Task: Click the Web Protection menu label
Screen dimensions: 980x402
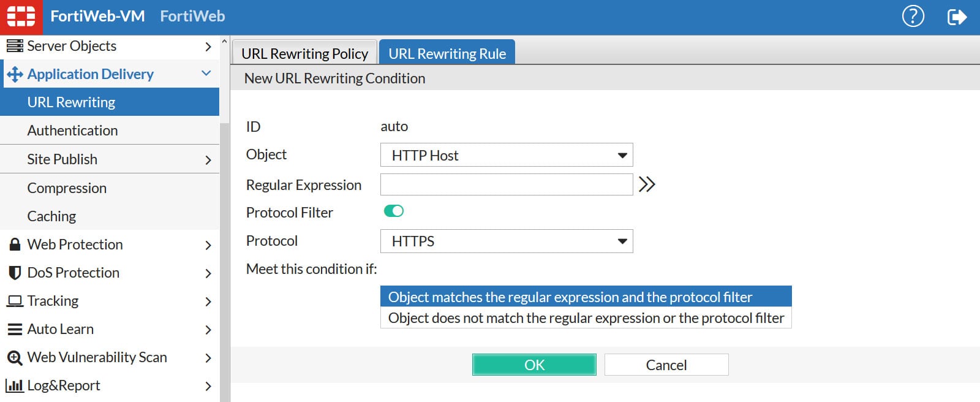Action: (75, 245)
